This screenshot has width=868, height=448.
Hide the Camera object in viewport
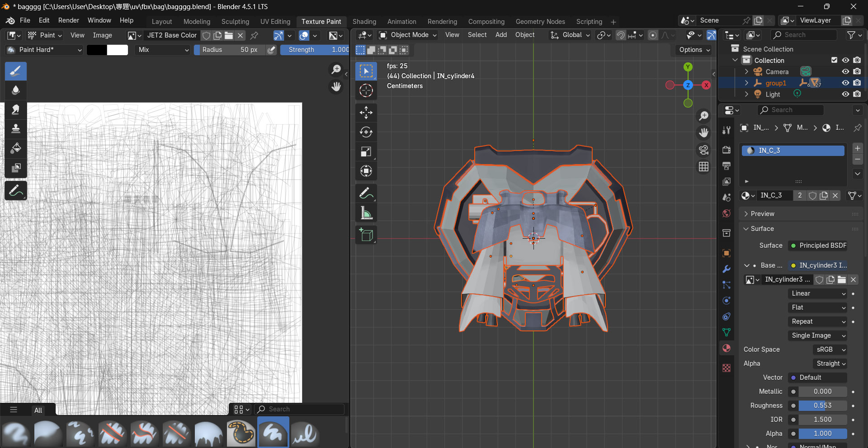click(845, 71)
